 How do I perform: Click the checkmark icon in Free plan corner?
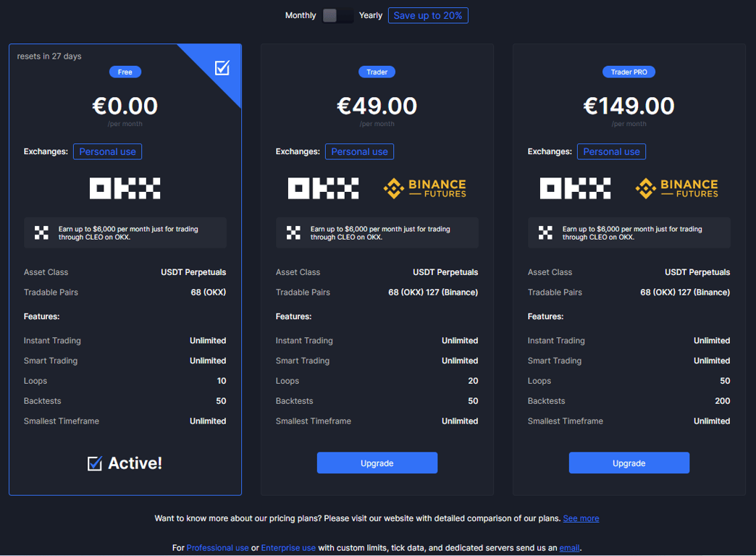[x=222, y=68]
